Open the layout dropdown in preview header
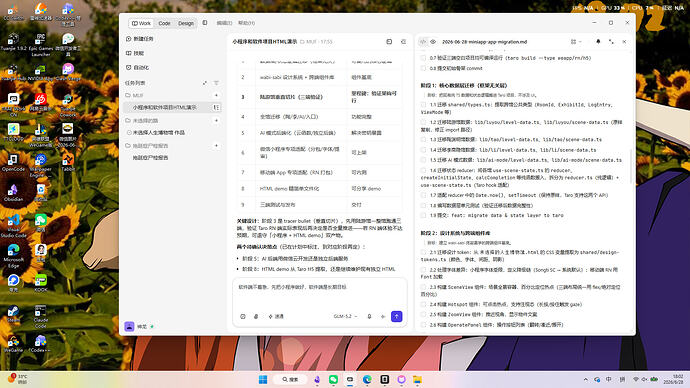 (x=576, y=42)
